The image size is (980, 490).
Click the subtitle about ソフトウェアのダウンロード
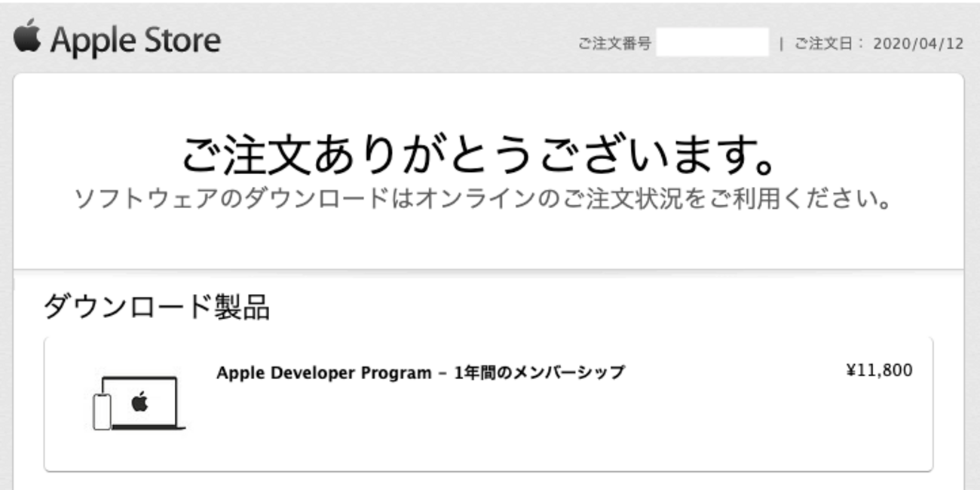(x=482, y=199)
